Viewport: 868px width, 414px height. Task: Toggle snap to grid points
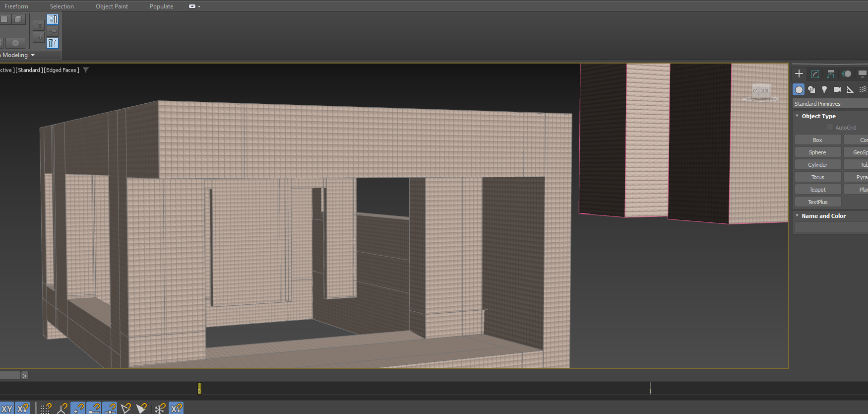[x=46, y=408]
